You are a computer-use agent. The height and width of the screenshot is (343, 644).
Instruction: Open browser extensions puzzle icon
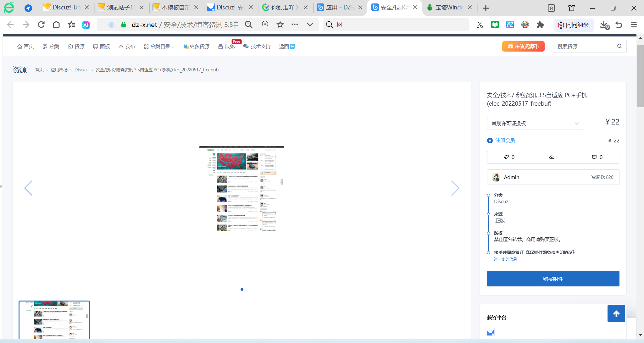pos(540,25)
